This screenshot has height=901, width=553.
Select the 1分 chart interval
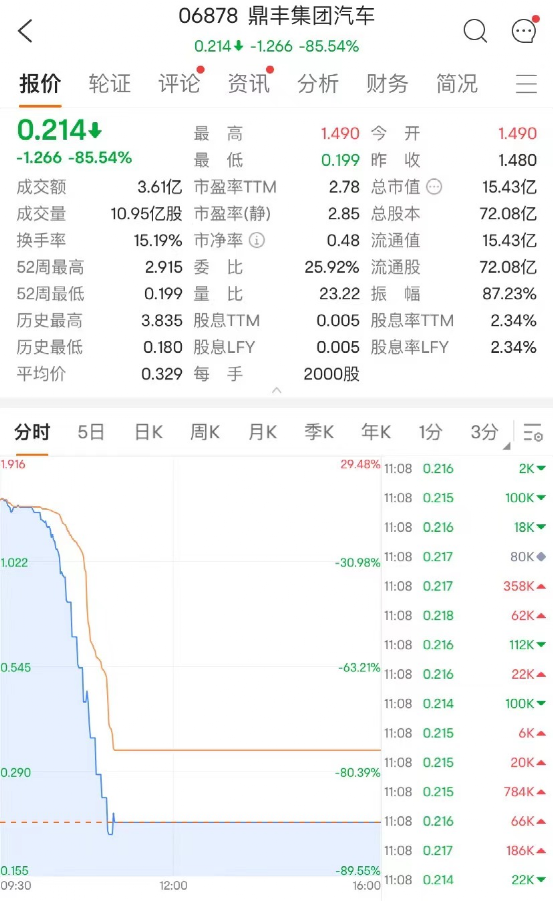[x=431, y=432]
